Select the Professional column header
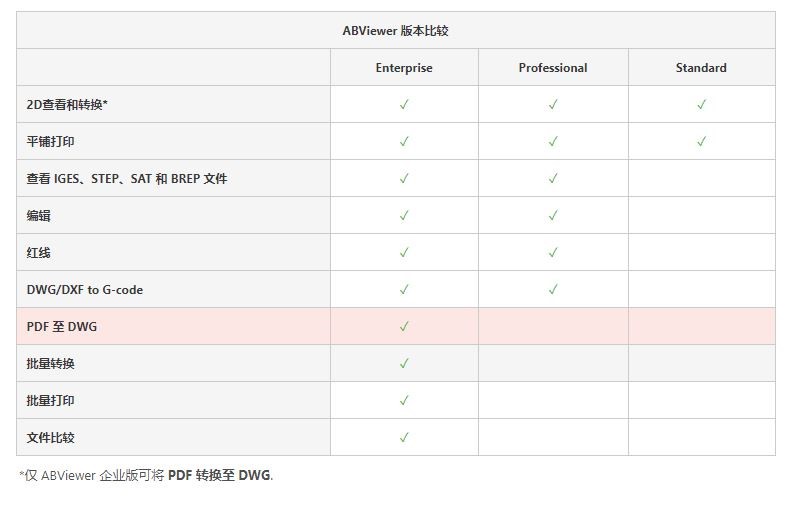Screen dimensions: 788x515 [x=553, y=68]
